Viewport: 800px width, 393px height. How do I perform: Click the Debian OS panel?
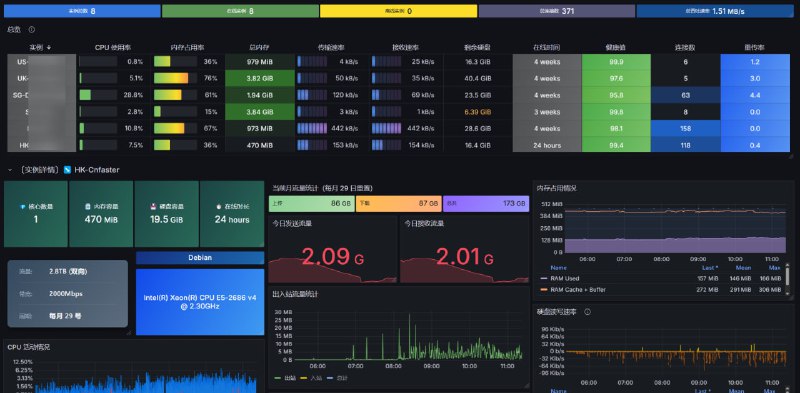coord(200,258)
